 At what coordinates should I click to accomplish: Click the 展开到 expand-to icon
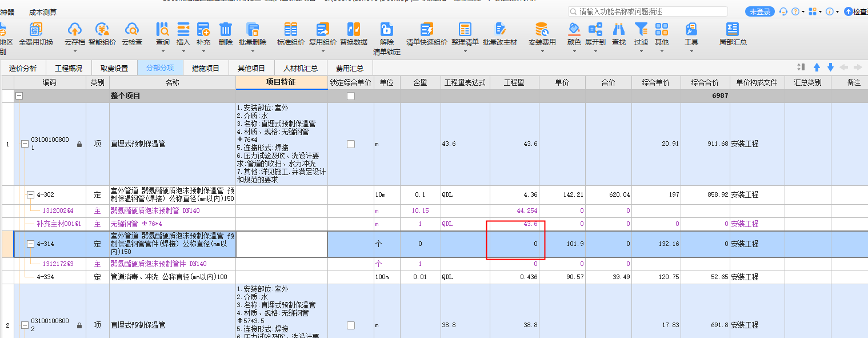pos(595,30)
